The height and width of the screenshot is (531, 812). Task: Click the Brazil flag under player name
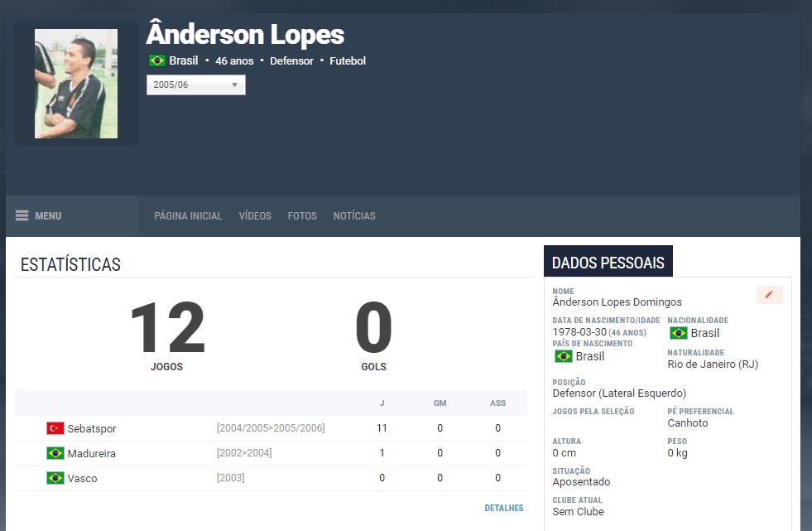click(156, 60)
